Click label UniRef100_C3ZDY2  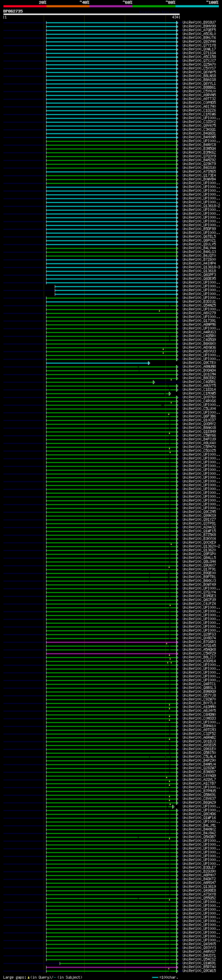199,122
